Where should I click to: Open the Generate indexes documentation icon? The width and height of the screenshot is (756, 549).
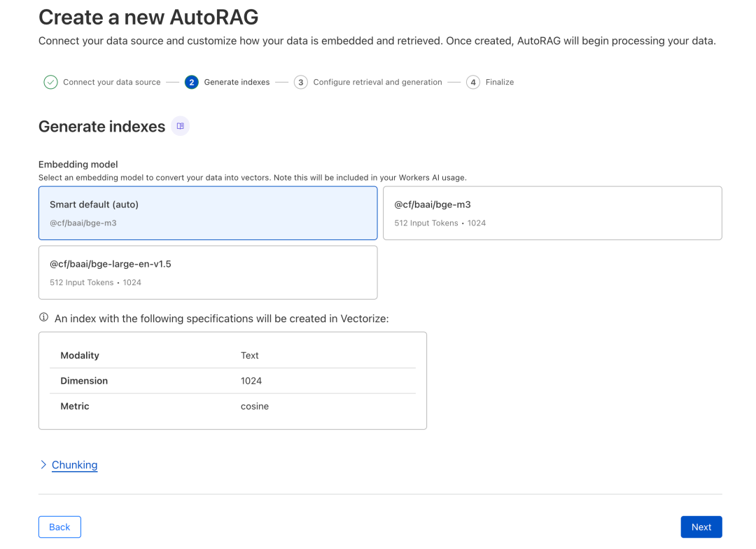180,125
